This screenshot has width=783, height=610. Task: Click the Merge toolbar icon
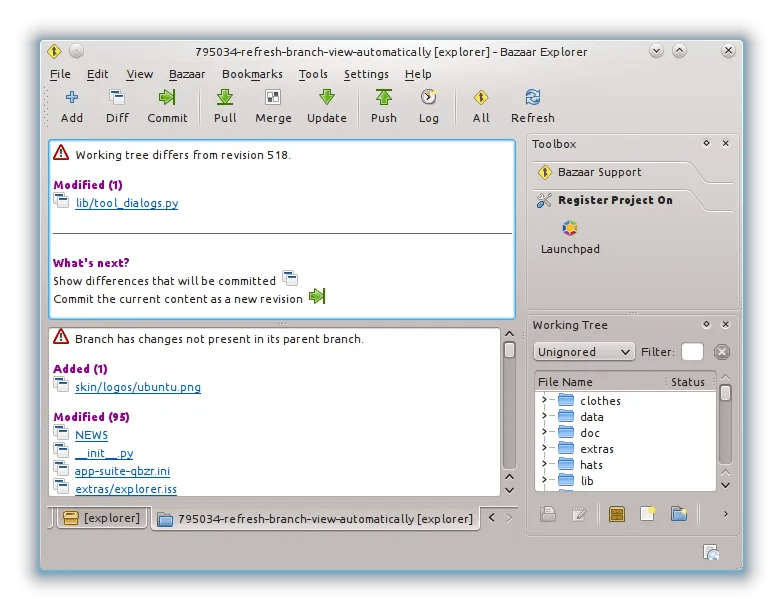273,97
